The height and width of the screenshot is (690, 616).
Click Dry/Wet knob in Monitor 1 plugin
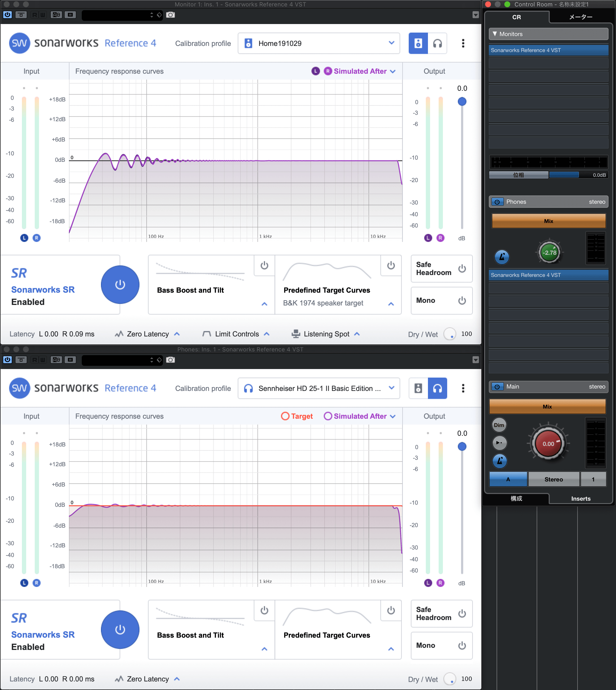click(450, 334)
